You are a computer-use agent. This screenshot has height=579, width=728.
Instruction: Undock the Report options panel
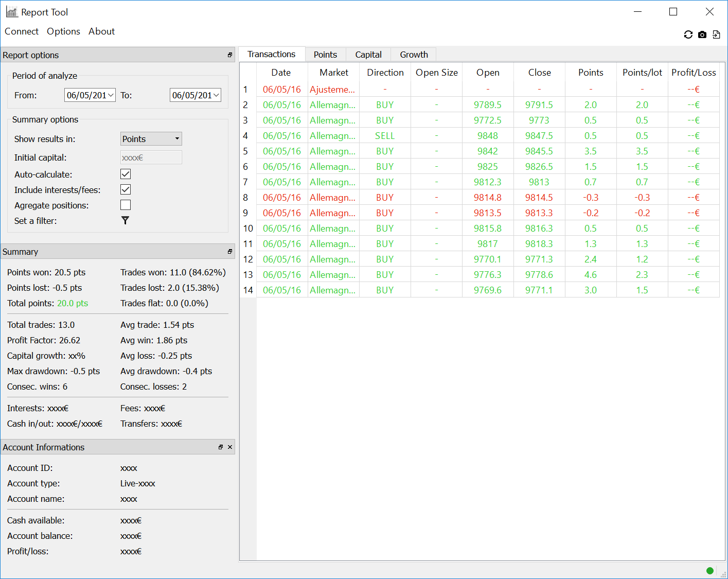[x=230, y=55]
